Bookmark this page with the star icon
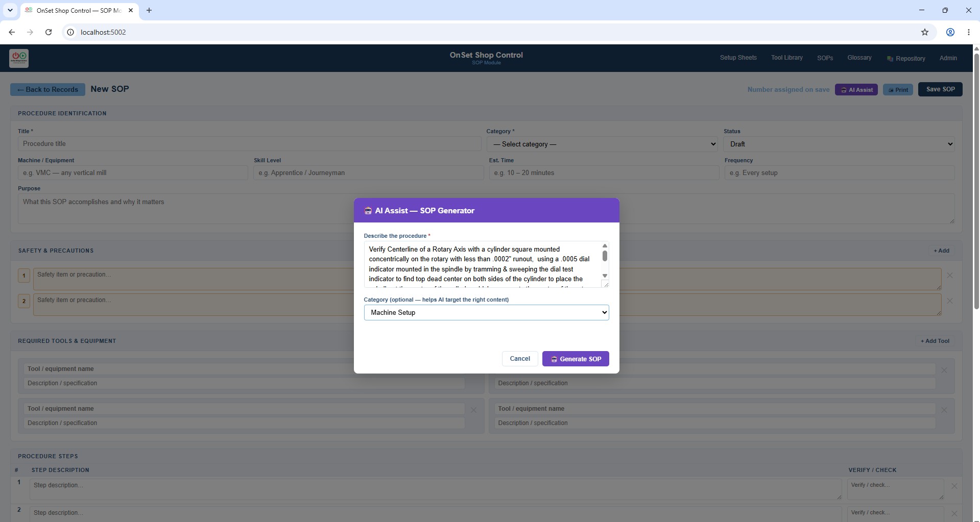 (x=924, y=32)
